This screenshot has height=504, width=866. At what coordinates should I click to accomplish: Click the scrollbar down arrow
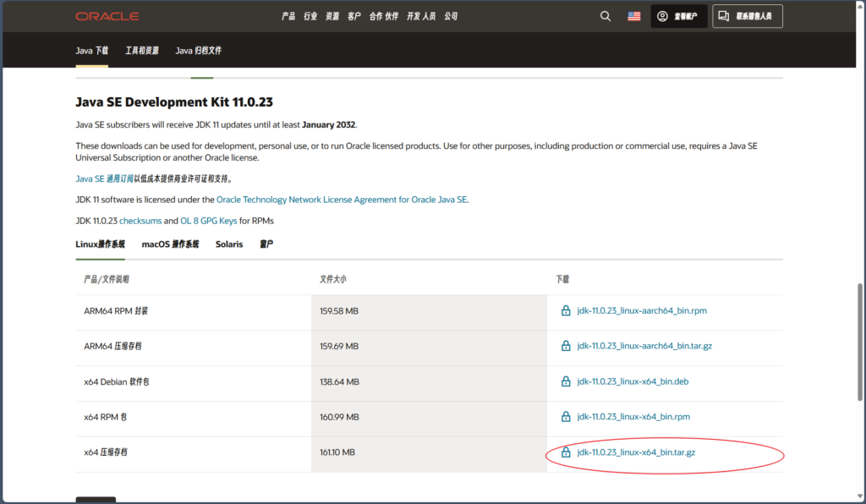coord(859,496)
